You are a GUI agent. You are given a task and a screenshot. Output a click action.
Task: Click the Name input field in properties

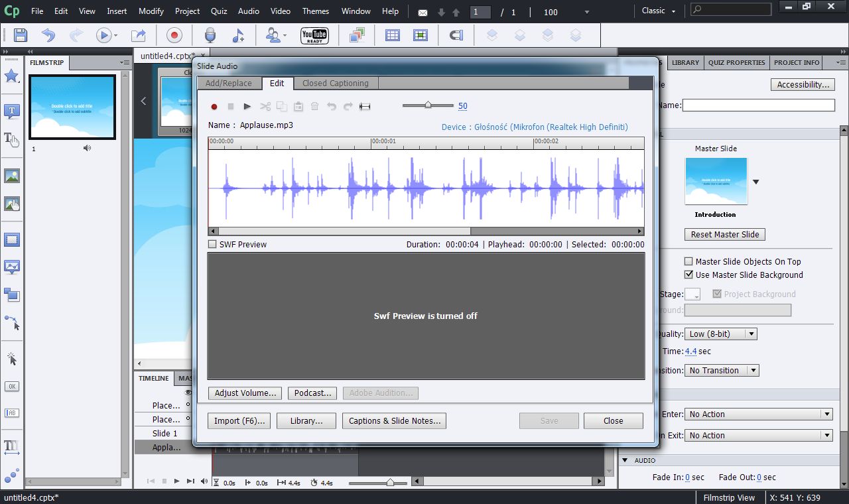pyautogui.click(x=759, y=105)
